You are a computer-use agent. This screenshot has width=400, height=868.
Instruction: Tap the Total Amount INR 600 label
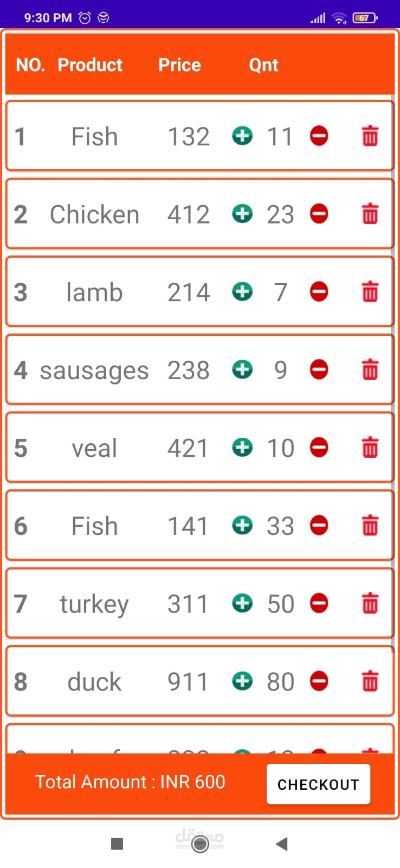pos(130,782)
